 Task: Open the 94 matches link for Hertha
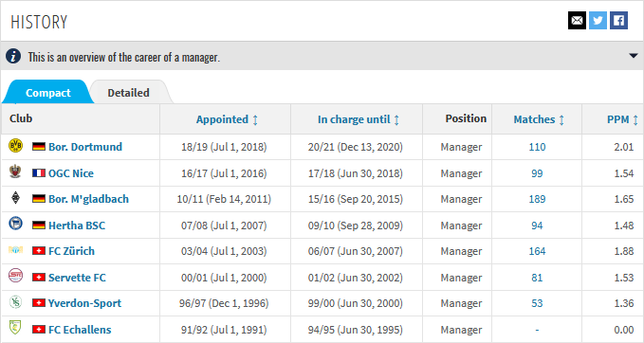point(537,226)
